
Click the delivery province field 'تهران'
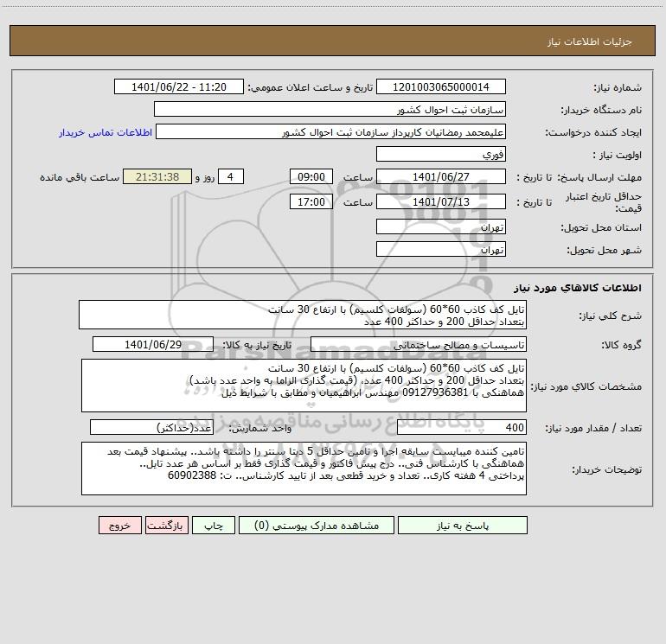(x=441, y=227)
